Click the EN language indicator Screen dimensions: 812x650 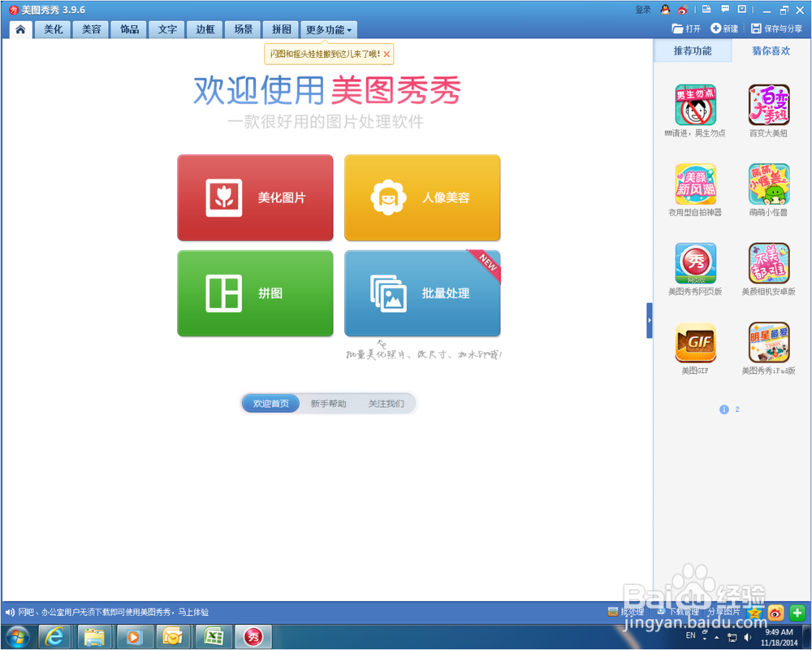tap(690, 635)
